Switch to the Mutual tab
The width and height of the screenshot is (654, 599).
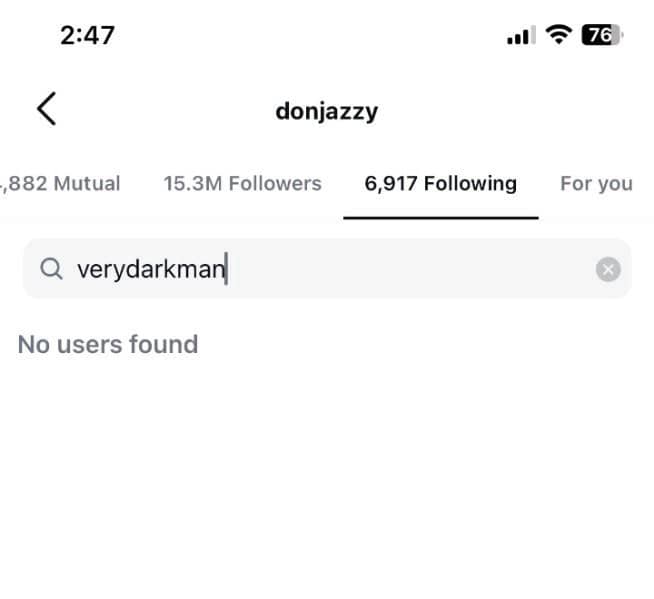click(x=60, y=184)
